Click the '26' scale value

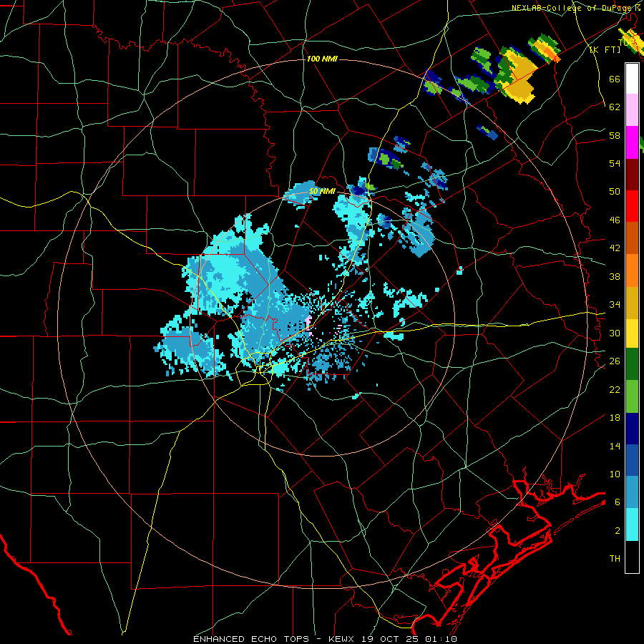[615, 361]
